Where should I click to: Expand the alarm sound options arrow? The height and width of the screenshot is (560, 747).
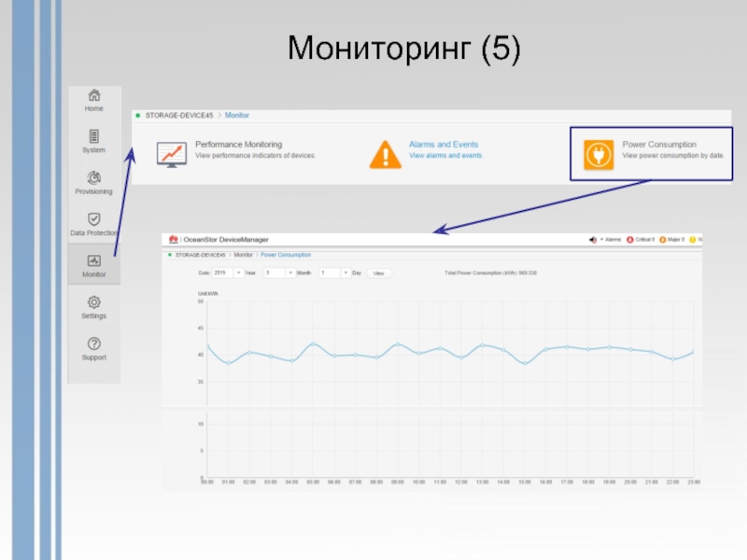pyautogui.click(x=601, y=240)
